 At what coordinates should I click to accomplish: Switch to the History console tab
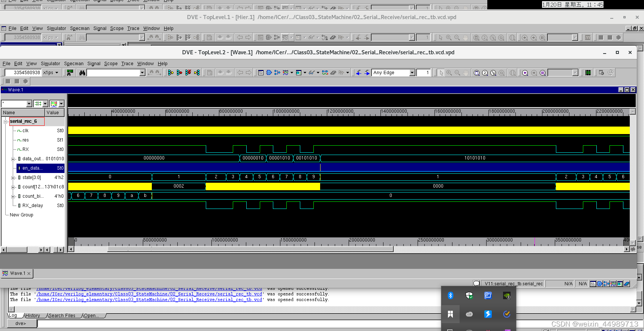pos(33,316)
